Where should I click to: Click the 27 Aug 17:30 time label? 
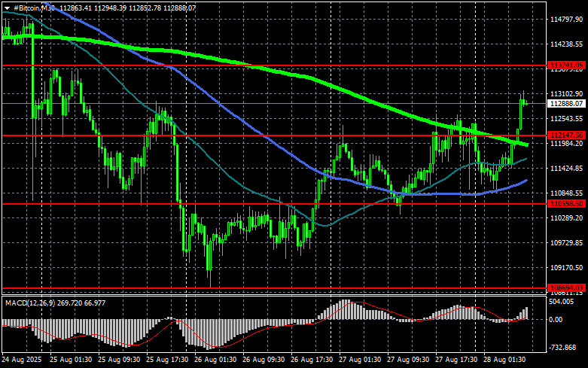point(456,360)
